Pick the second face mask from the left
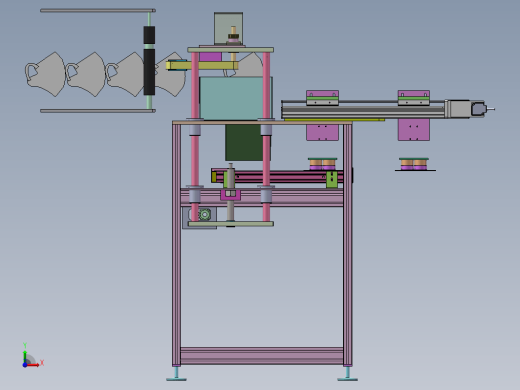520x390 pixels. [86, 74]
